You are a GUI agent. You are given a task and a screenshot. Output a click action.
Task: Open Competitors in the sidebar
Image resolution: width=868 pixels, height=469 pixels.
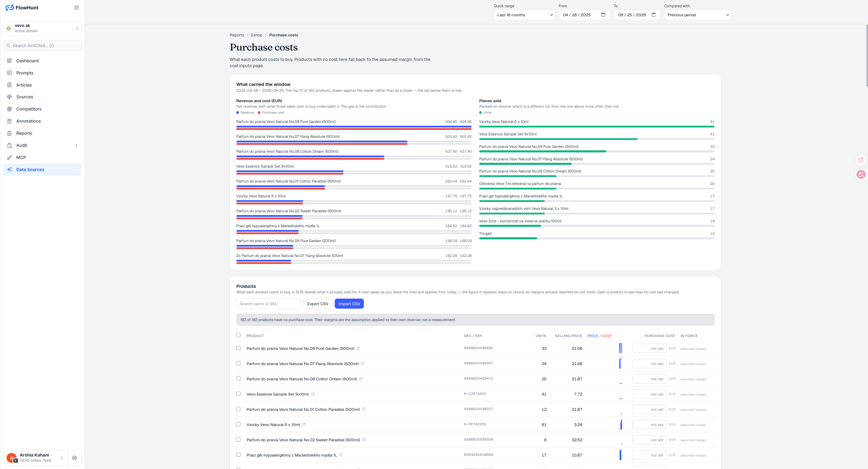pyautogui.click(x=42, y=109)
